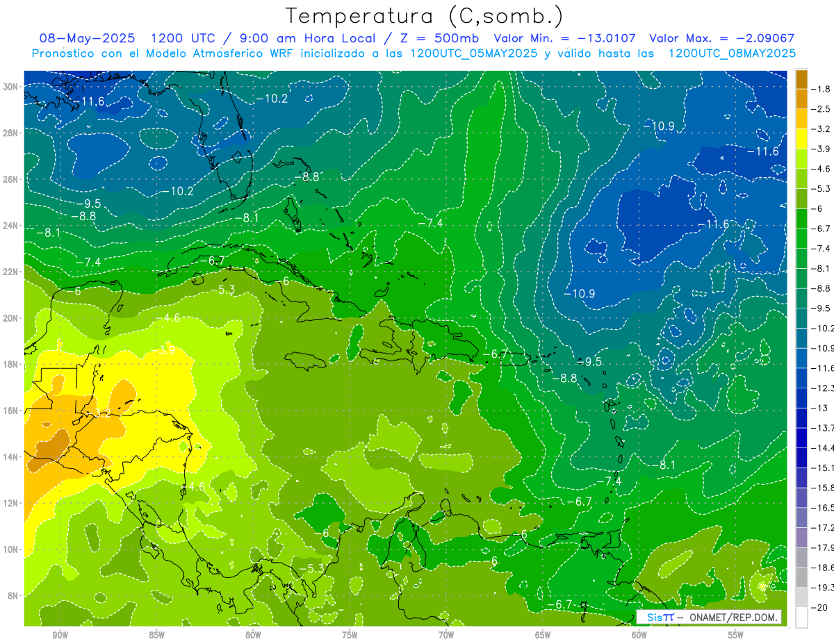Click the "24N" latitude axis label

[11, 226]
